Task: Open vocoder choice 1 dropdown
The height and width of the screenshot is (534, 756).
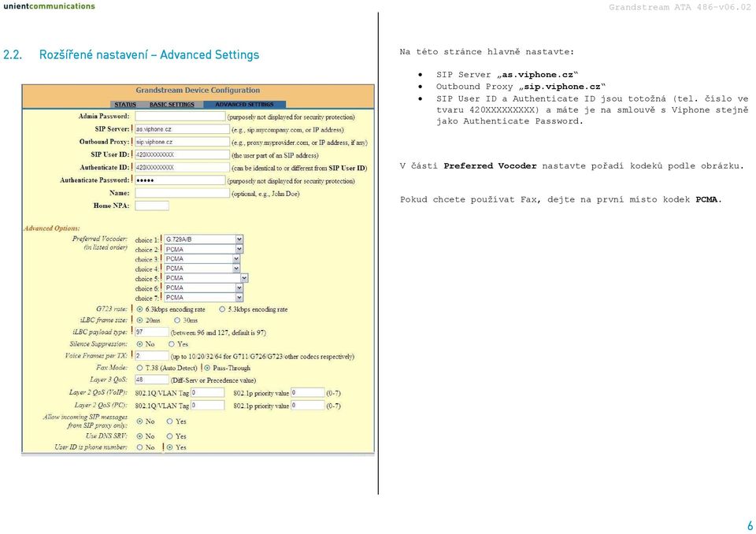Action: click(203, 239)
